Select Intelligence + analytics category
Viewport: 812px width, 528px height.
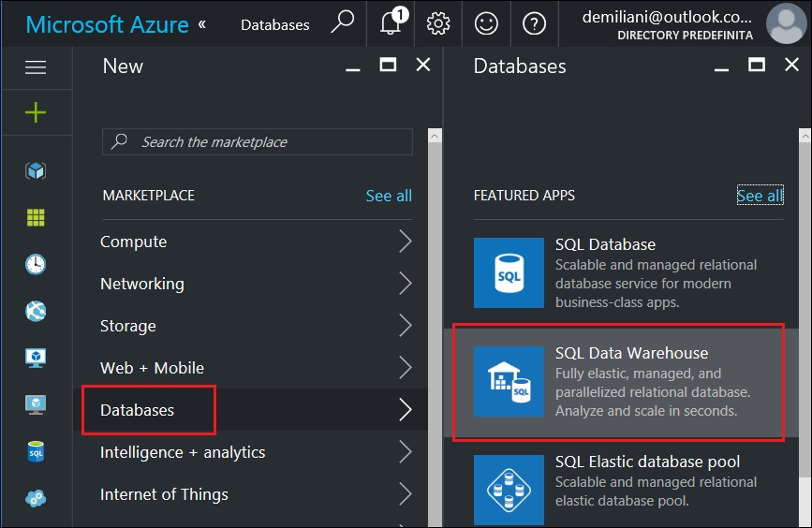point(183,452)
